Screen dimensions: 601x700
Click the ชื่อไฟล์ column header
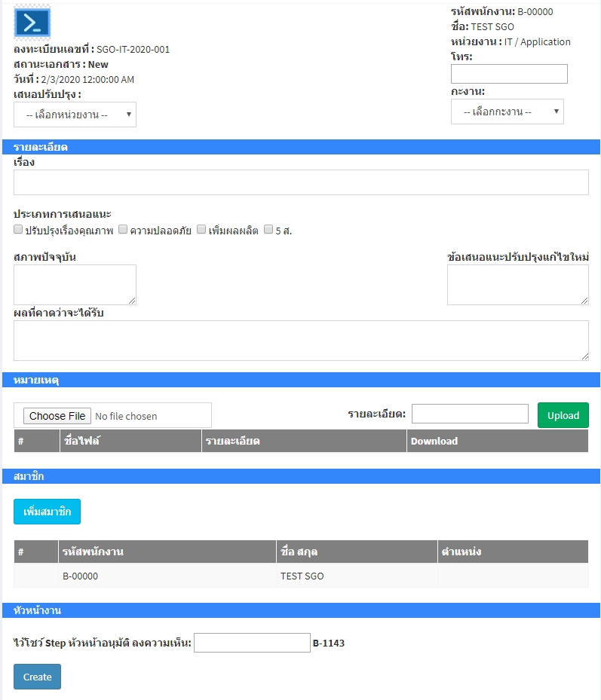tap(130, 441)
